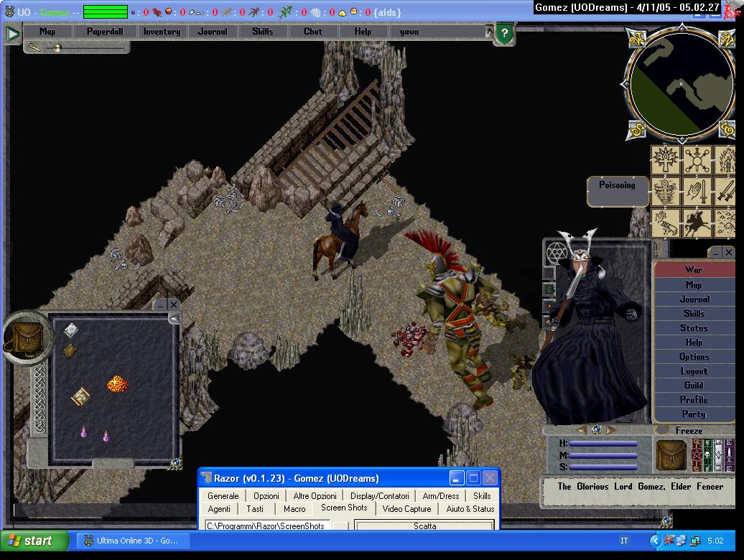Image resolution: width=744 pixels, height=560 pixels.
Task: Click Guild in the paperdoll side menu
Action: [694, 385]
